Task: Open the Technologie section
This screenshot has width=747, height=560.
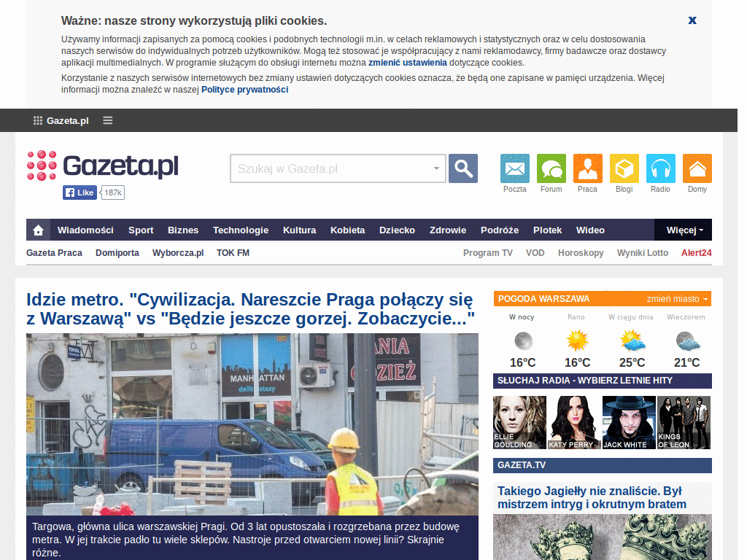Action: pyautogui.click(x=241, y=230)
